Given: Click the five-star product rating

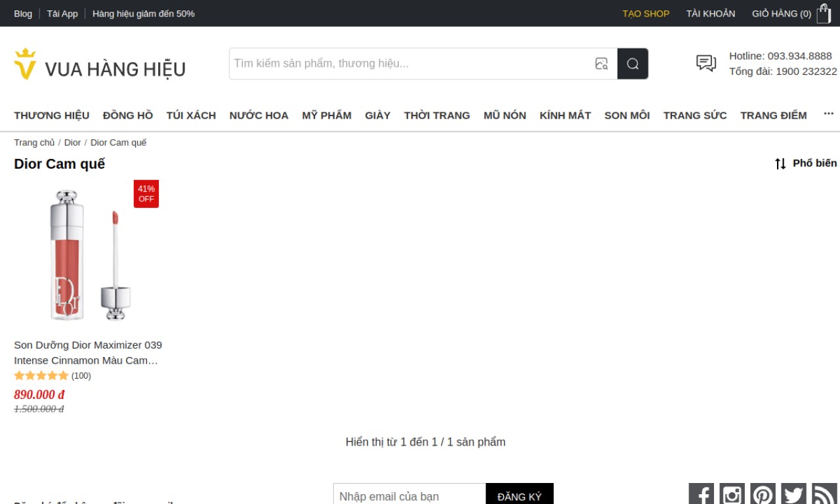Looking at the screenshot, I should (x=41, y=376).
